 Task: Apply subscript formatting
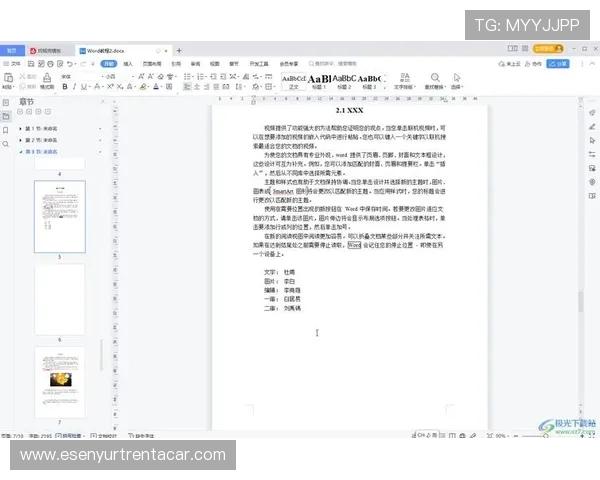click(x=120, y=87)
